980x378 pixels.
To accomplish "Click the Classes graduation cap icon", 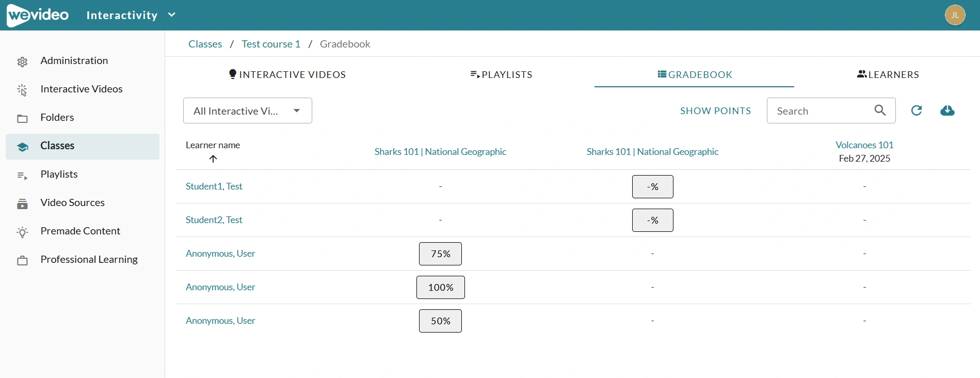I will (22, 147).
